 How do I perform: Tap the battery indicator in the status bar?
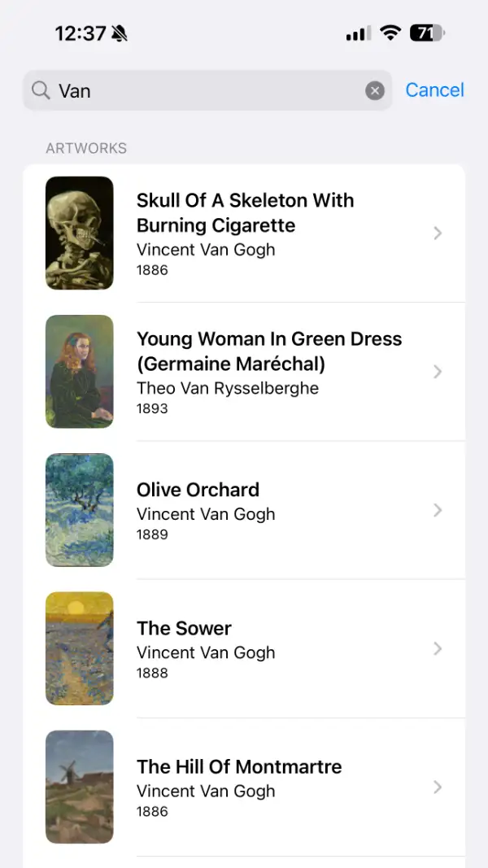pos(427,33)
